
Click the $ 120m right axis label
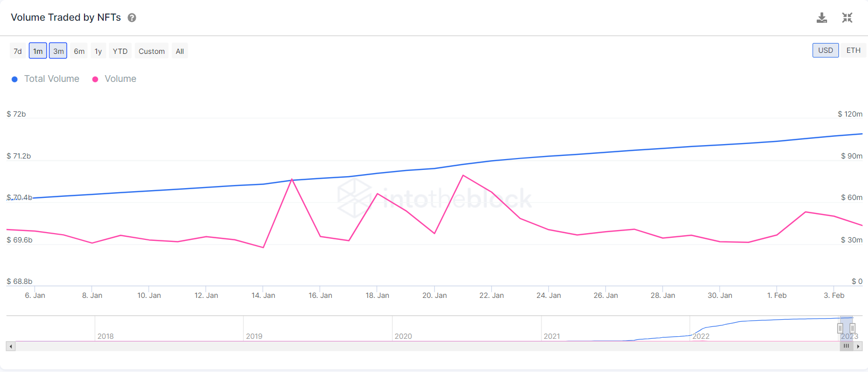coord(850,114)
